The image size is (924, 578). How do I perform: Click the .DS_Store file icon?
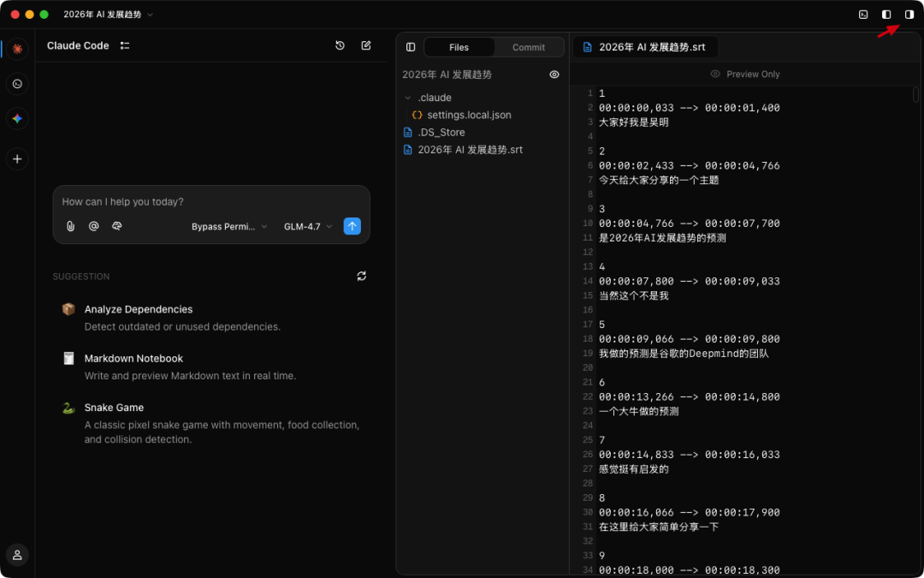click(407, 132)
